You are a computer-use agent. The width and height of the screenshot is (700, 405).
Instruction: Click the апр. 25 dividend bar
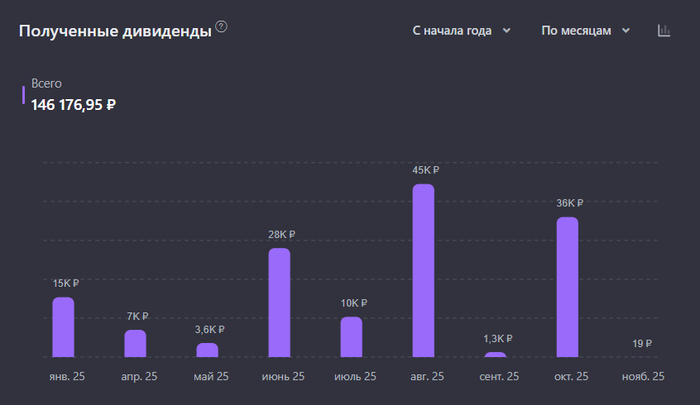click(x=135, y=343)
